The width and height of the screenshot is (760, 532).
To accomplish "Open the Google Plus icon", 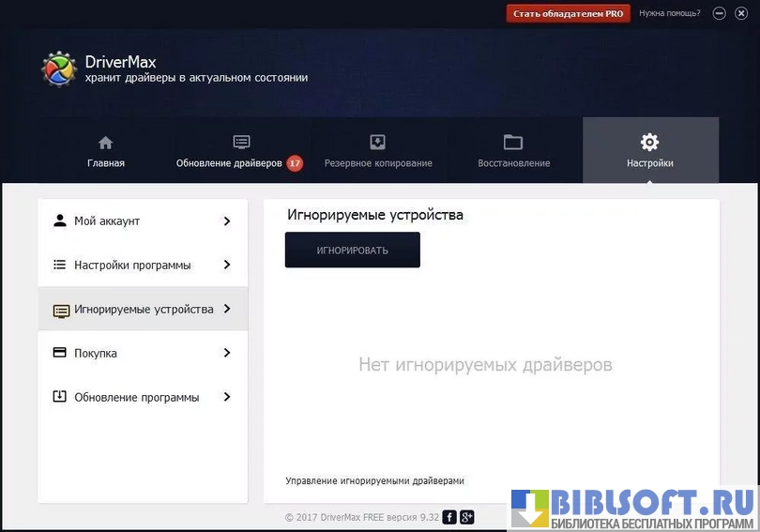I will (x=466, y=517).
